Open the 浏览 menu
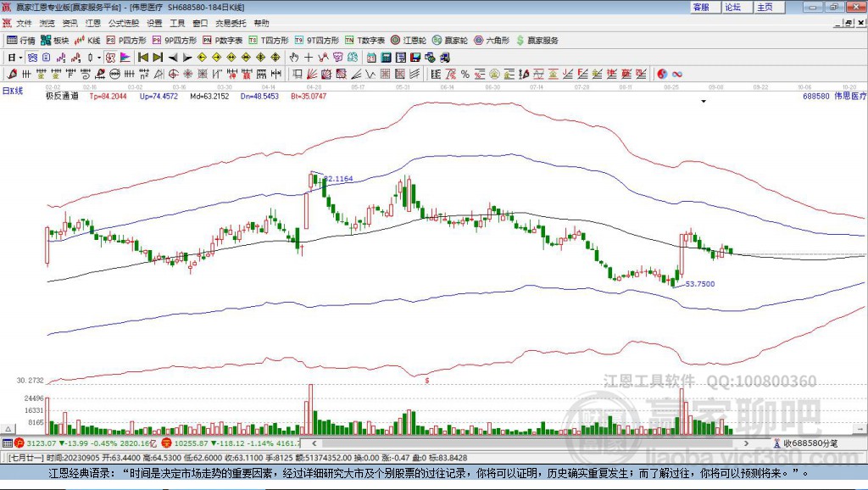This screenshot has width=868, height=490. pyautogui.click(x=47, y=23)
